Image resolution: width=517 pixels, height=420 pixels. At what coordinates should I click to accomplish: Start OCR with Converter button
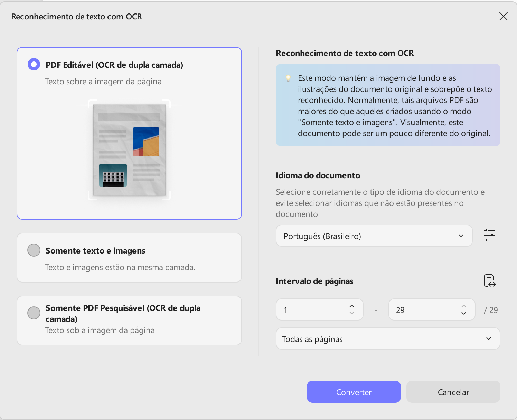(354, 392)
